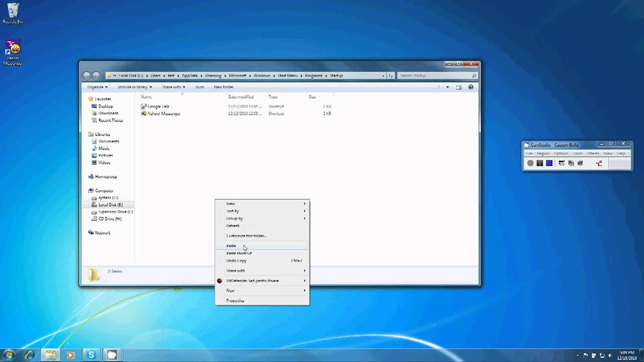This screenshot has height=362, width=644.
Task: Expand the BitDefender context submenu
Action: tap(262, 281)
